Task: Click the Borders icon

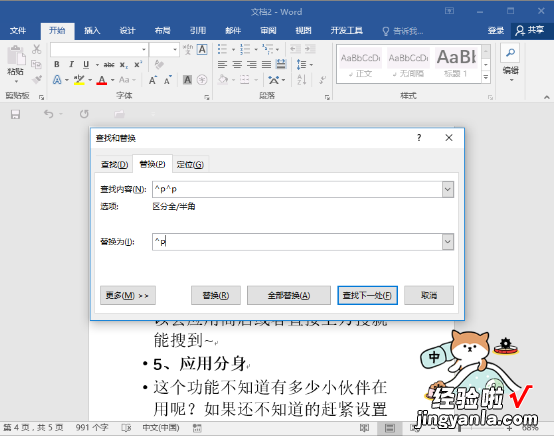Action: pos(244,80)
